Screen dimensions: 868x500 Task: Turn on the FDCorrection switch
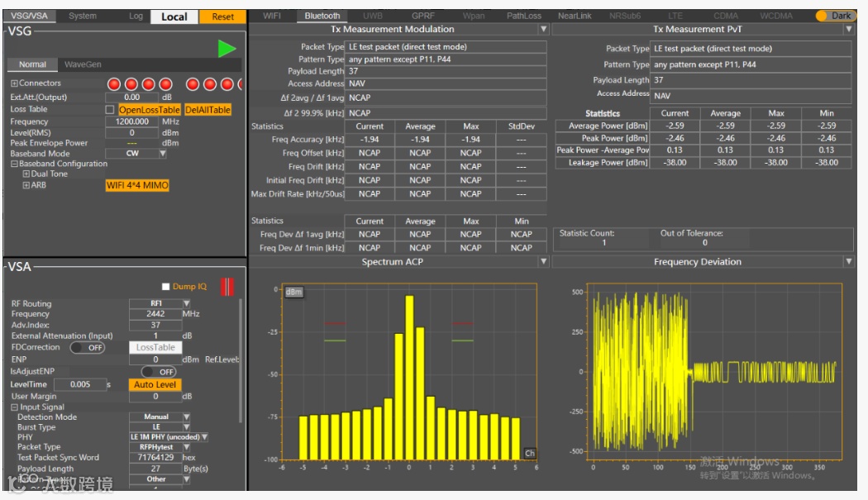[x=87, y=348]
